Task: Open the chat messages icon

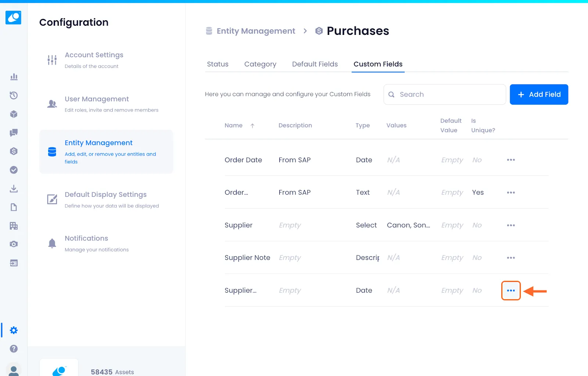Action: (x=14, y=133)
